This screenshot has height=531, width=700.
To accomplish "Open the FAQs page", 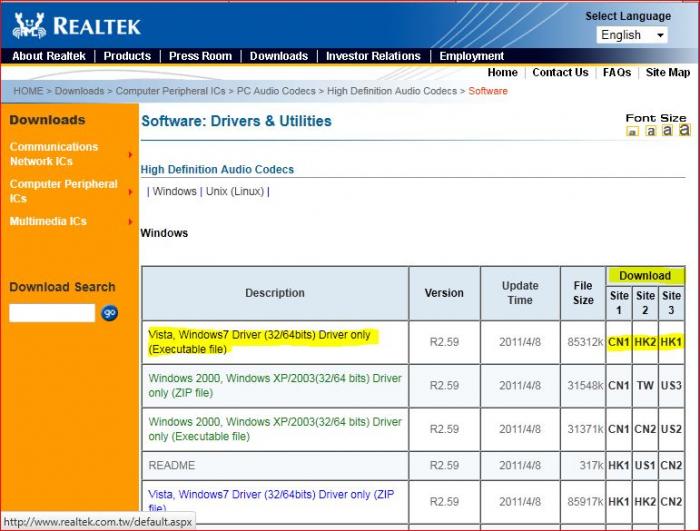I will point(617,72).
